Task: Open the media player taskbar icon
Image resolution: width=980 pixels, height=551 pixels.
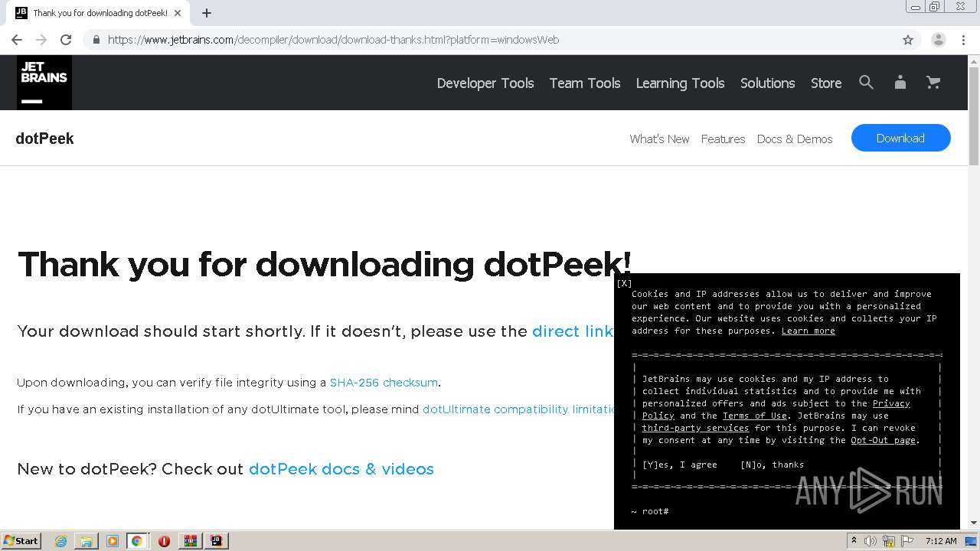Action: point(112,541)
